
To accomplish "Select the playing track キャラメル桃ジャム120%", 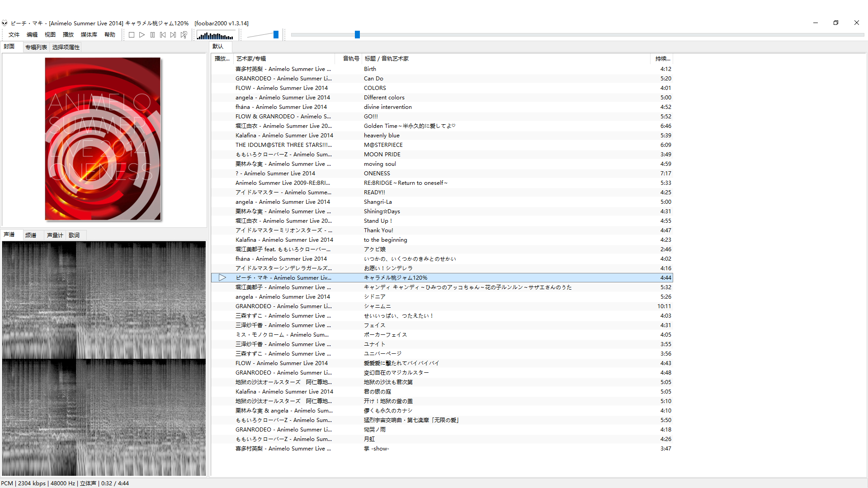I will (442, 278).
